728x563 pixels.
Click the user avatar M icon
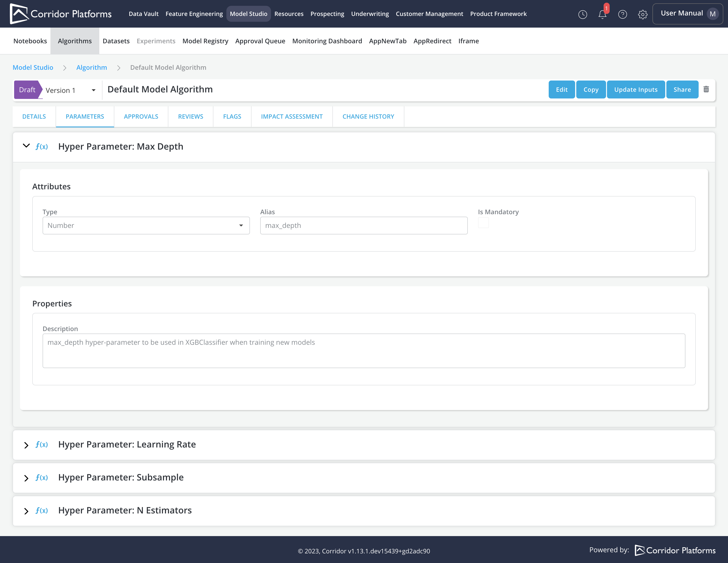(712, 14)
